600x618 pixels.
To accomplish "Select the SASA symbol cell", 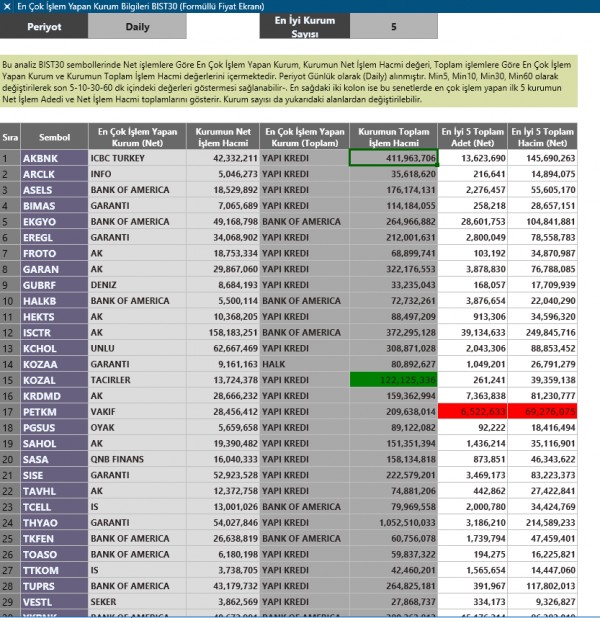I will (54, 459).
